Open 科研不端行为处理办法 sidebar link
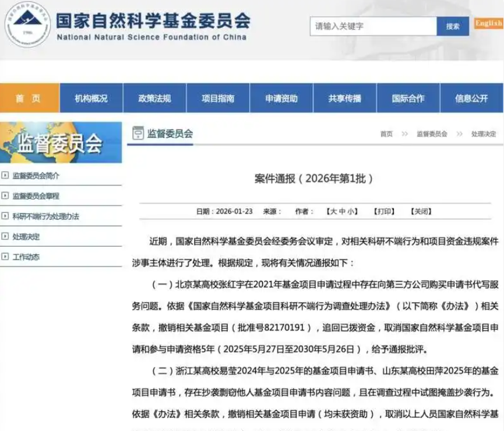Viewport: 504px width, 431px height. (x=45, y=216)
